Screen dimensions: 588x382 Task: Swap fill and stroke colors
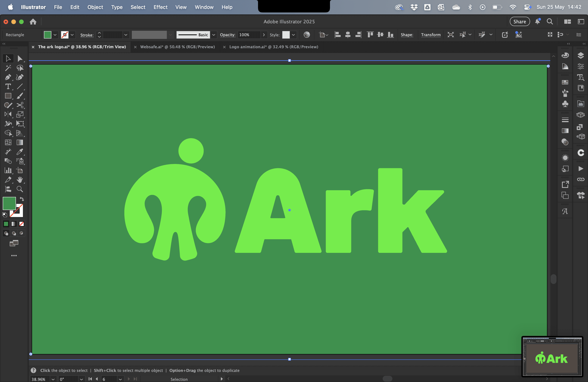pyautogui.click(x=22, y=199)
